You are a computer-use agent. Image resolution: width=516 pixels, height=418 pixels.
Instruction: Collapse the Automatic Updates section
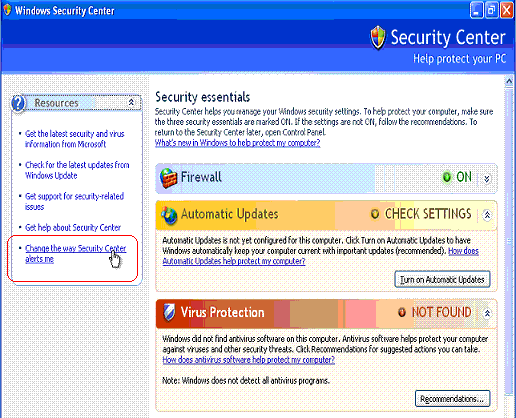[x=487, y=215]
